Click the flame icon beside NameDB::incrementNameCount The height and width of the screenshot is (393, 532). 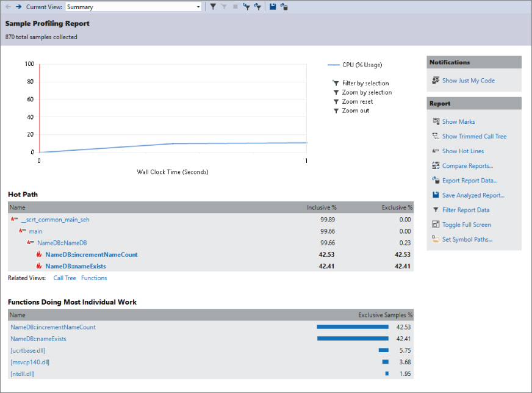tap(39, 254)
